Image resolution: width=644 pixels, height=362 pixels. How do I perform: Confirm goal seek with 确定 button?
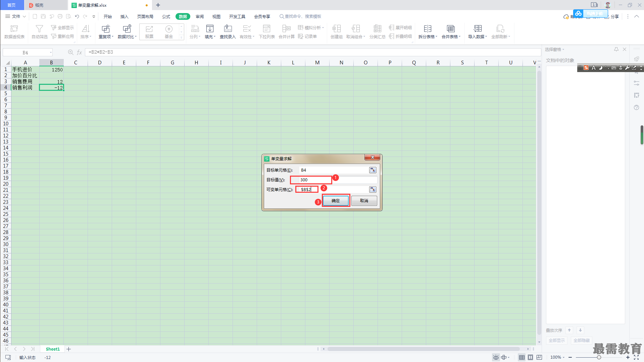pos(336,200)
